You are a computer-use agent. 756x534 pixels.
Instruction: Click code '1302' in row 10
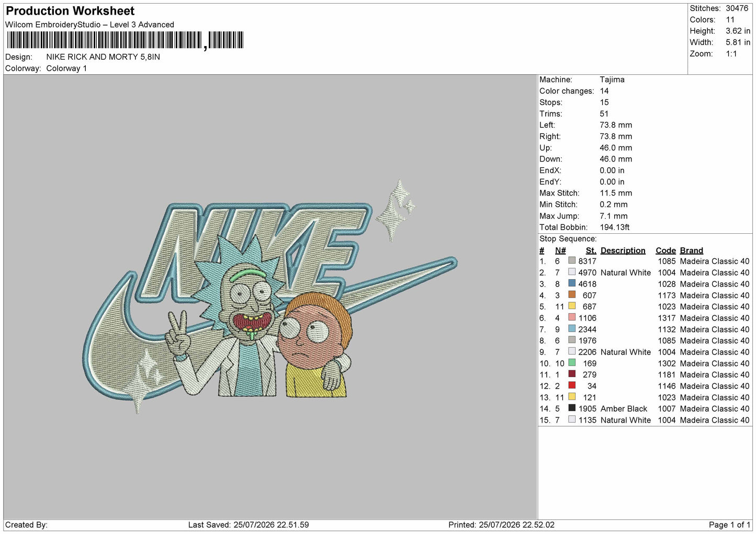point(667,363)
